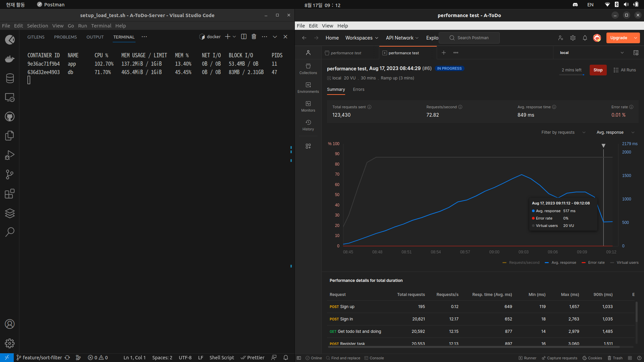Open more panel tabs ellipsis
Viewport: 644px width, 362px height.
pos(144,37)
